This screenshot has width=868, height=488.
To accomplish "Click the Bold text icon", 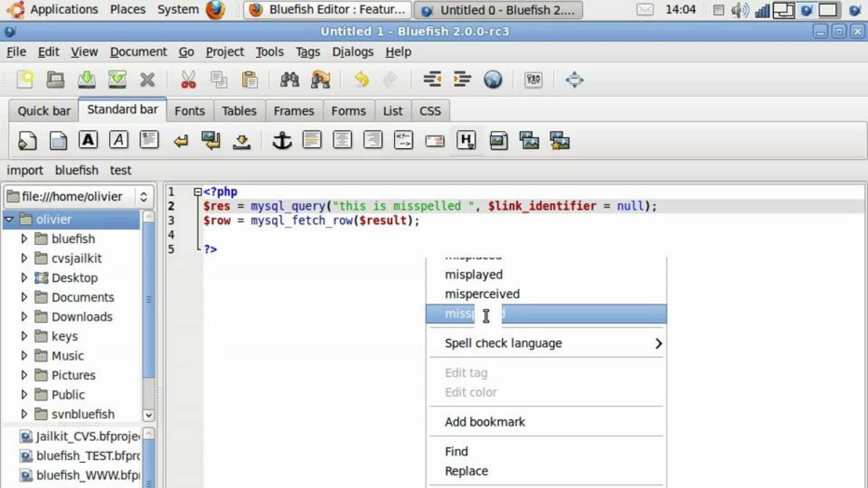I will pos(88,140).
